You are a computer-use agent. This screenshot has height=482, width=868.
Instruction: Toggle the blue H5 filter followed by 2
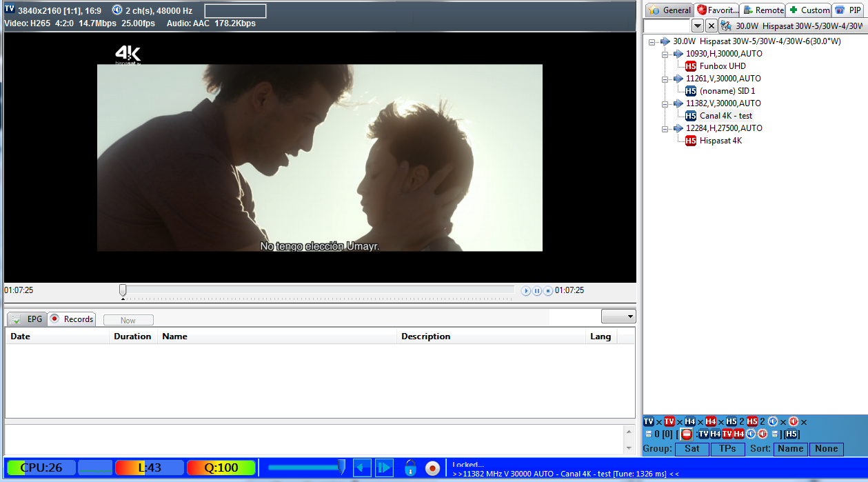coord(731,421)
